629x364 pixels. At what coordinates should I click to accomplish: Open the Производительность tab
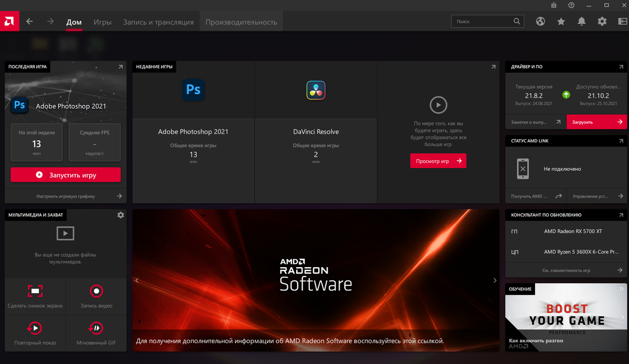click(x=241, y=22)
